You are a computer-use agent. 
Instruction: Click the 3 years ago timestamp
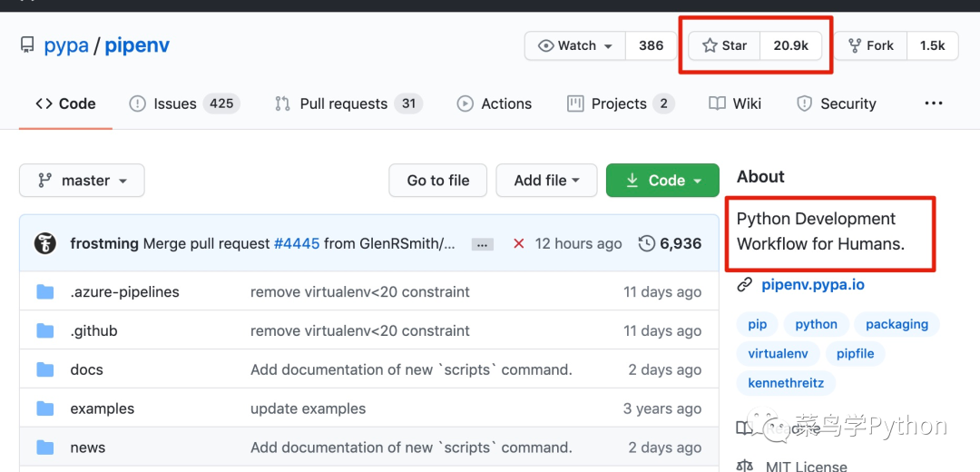point(661,408)
